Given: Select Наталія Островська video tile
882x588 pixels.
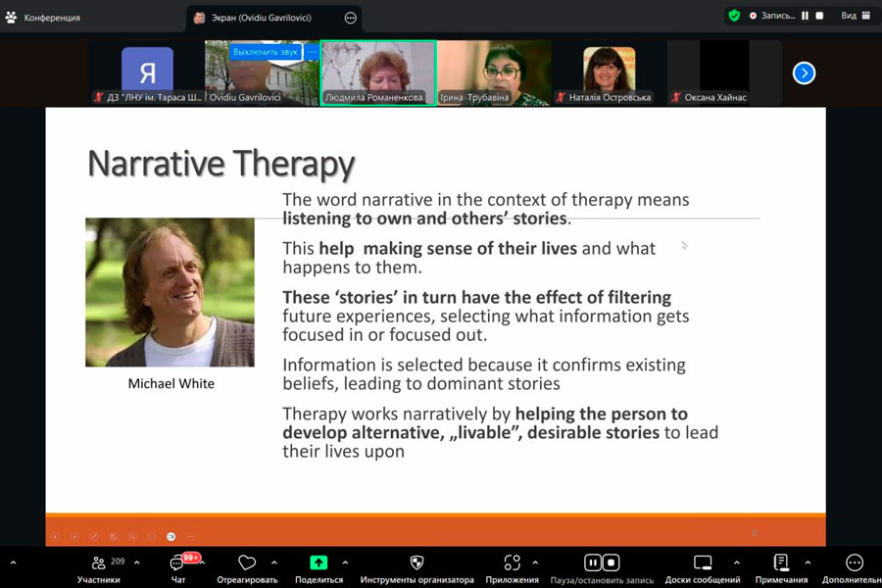Looking at the screenshot, I should 610,73.
